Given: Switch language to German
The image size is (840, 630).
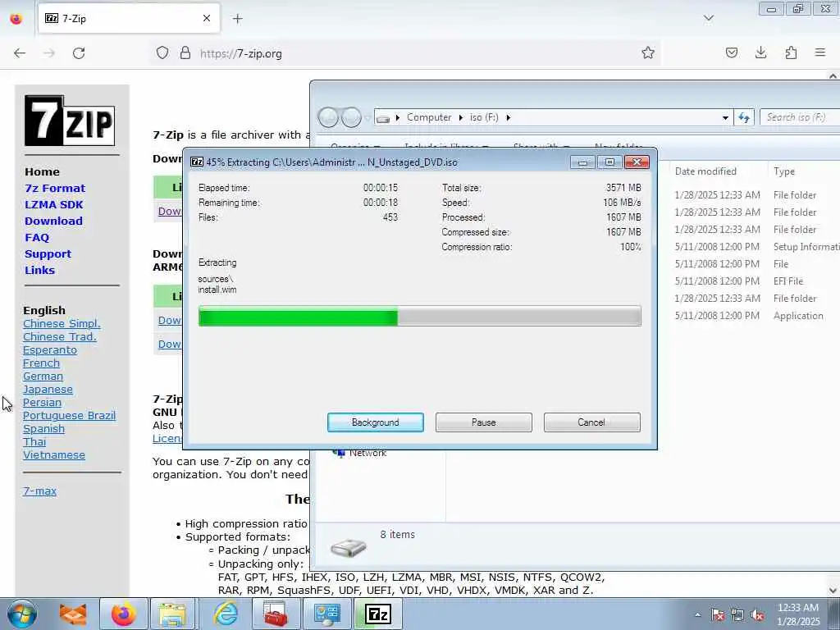Looking at the screenshot, I should [43, 376].
